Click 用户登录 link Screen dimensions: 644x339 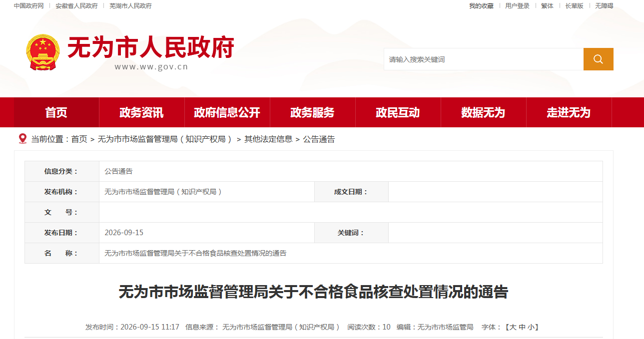[x=517, y=6]
